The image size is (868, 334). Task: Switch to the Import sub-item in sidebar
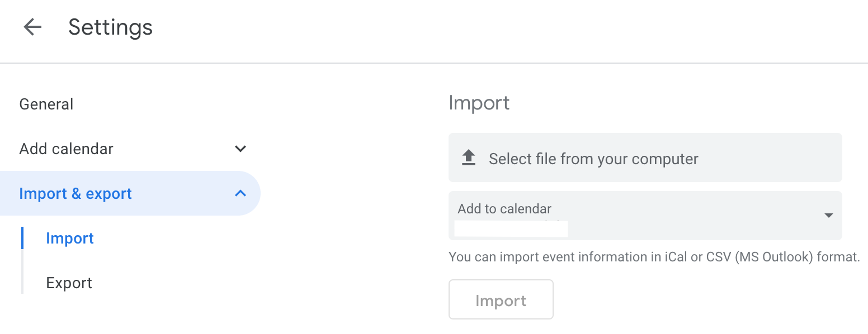[70, 238]
